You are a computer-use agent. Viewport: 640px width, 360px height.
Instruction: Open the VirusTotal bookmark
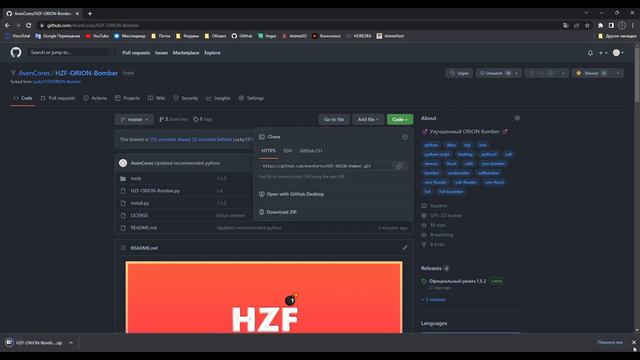(18, 36)
